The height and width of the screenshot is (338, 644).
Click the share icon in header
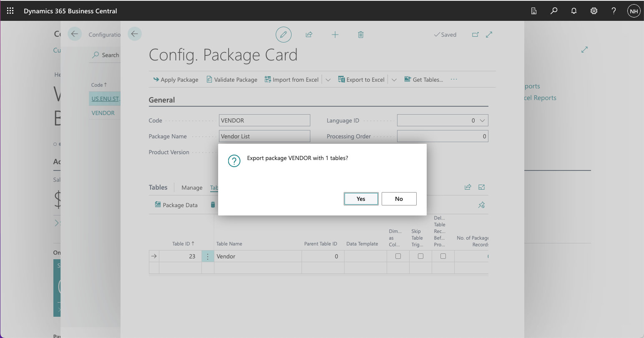tap(309, 35)
